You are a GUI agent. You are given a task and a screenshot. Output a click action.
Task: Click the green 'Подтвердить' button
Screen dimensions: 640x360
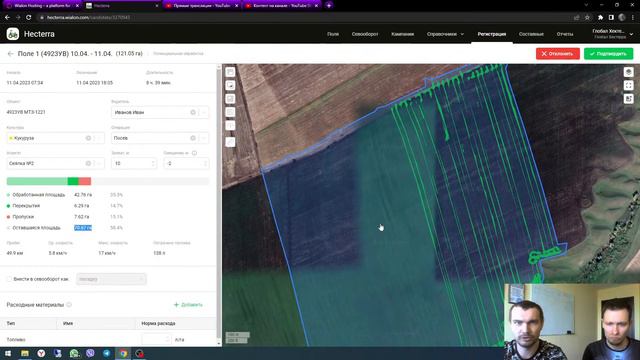(608, 54)
